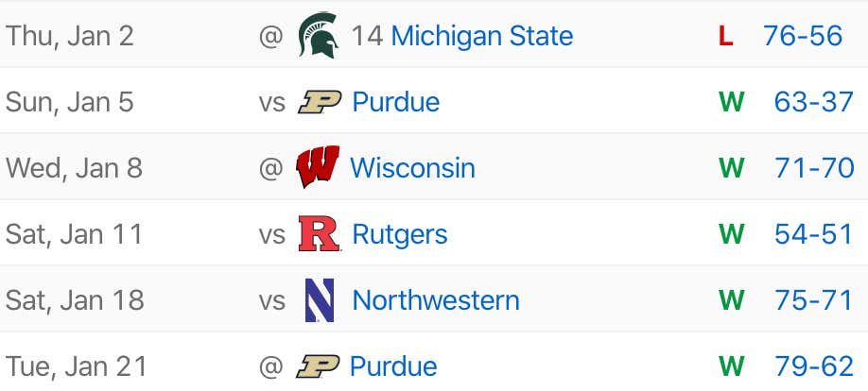Open the Purdue link for Jan 5 game
Screen dimensions: 868x391
tap(396, 102)
